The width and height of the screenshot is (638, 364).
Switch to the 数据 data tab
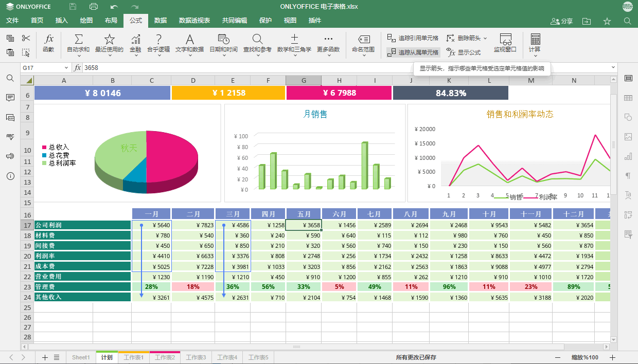point(161,21)
